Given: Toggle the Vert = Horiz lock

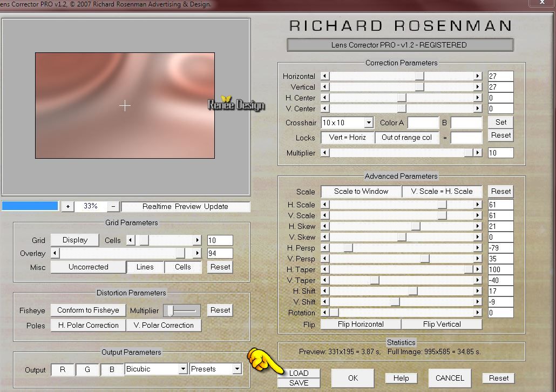Looking at the screenshot, I should pyautogui.click(x=348, y=137).
